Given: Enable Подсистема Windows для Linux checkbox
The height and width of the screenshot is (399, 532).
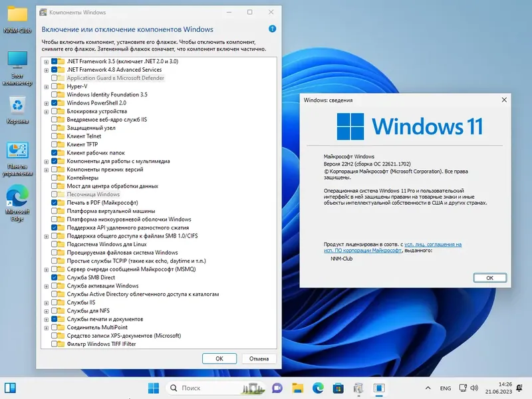Looking at the screenshot, I should 55,244.
